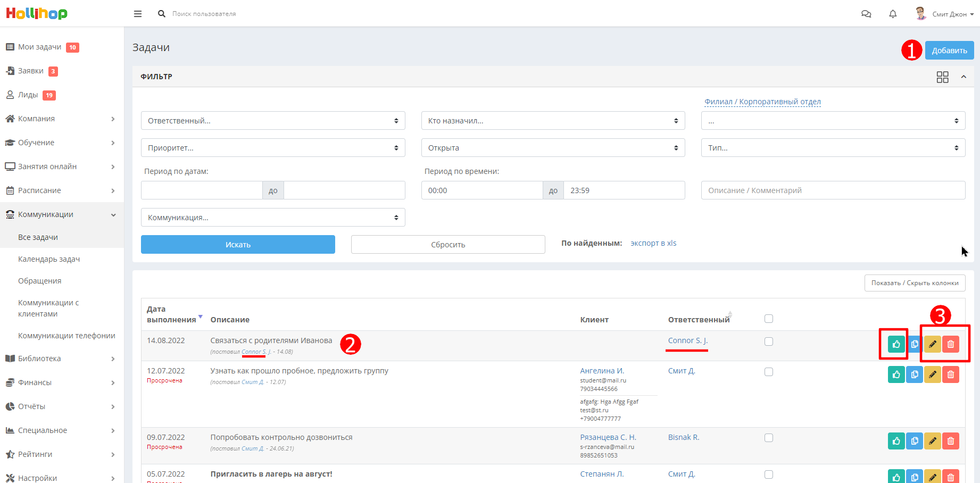The image size is (980, 483).
Task: Click the end time field showing 23:59
Action: 624,190
